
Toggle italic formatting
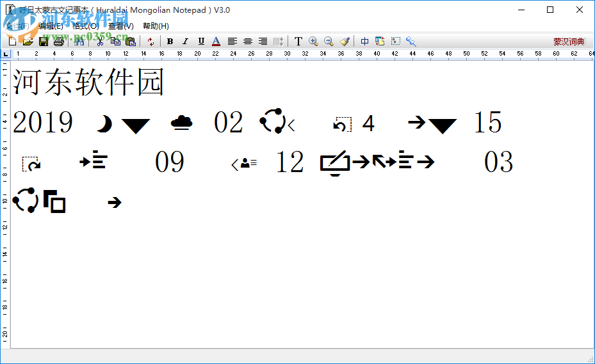tap(185, 42)
